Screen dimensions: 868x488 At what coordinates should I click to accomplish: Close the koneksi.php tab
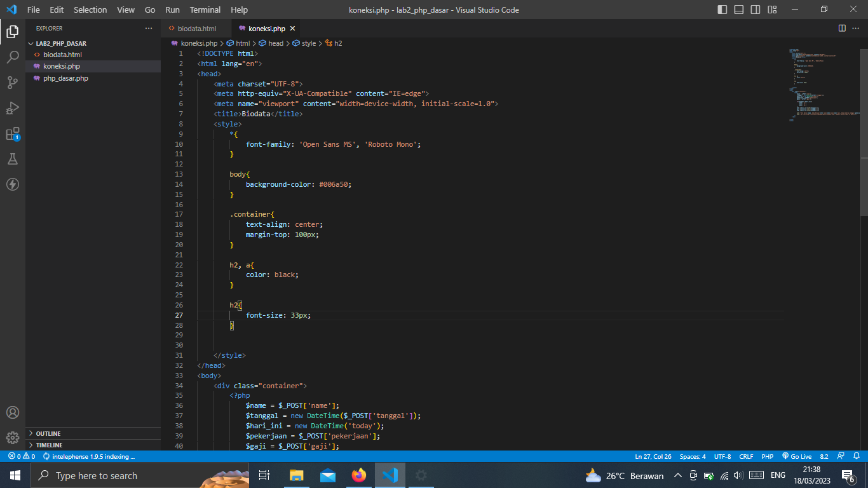[x=292, y=29]
